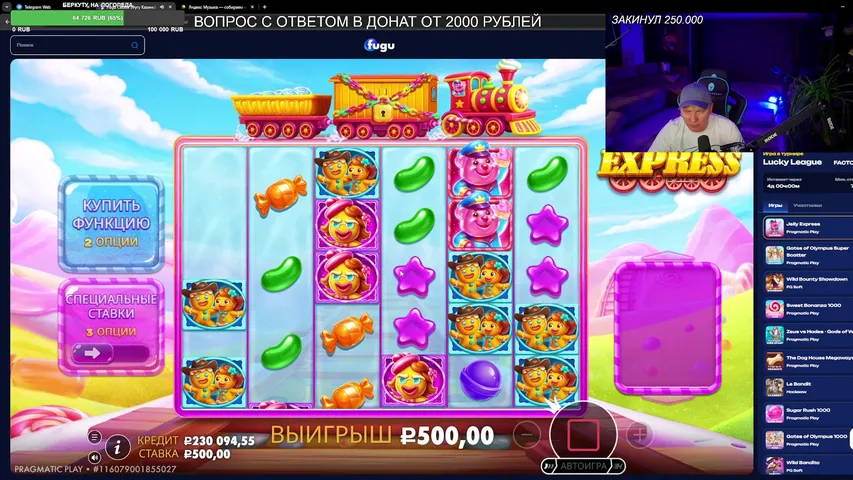This screenshot has width=853, height=480.
Task: Click the fugu logo at top
Action: click(x=379, y=45)
